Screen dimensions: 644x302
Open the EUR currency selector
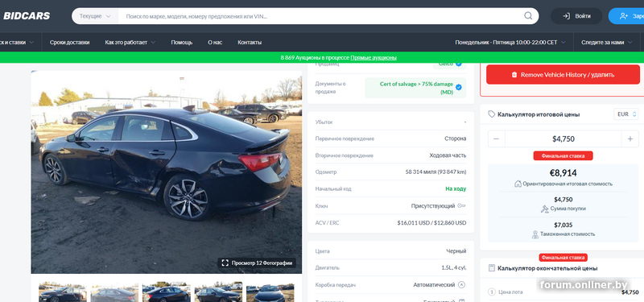pyautogui.click(x=626, y=114)
